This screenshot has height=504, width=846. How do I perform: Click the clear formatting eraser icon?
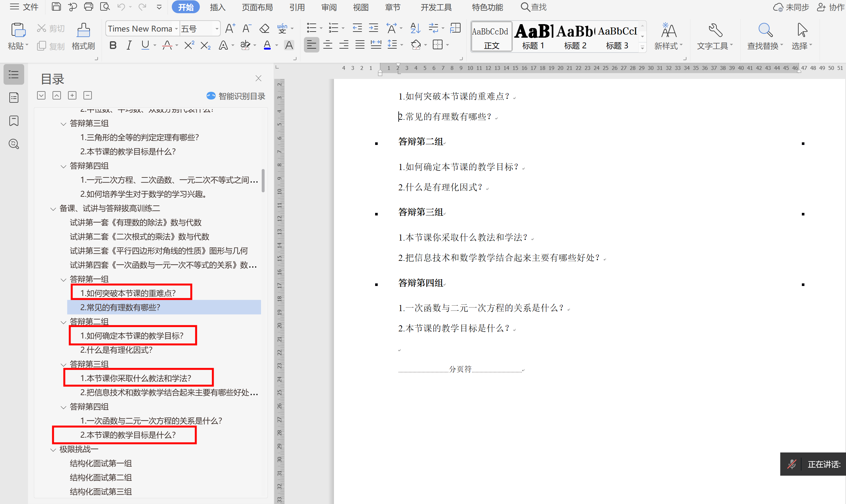click(264, 29)
